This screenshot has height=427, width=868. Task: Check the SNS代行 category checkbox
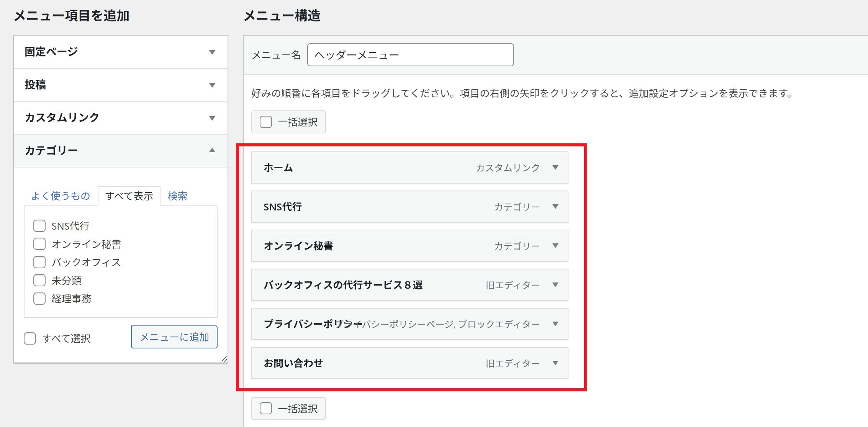(39, 226)
